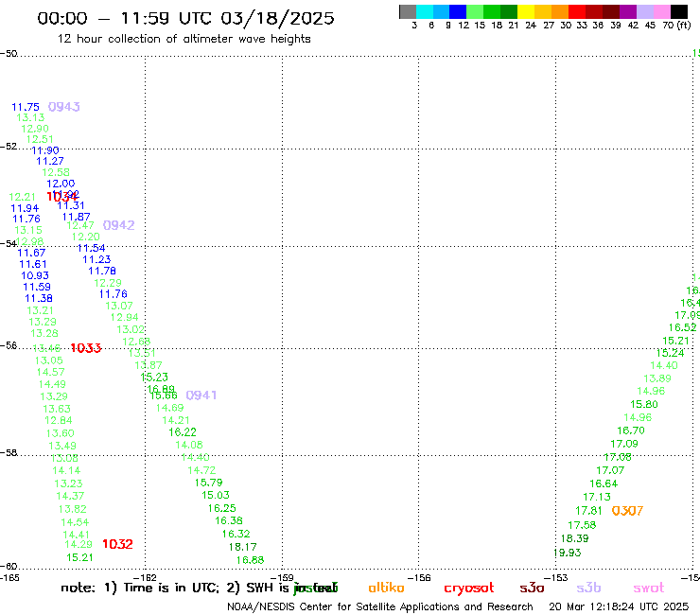Click the wave height value 14.14
This screenshot has width=700, height=615.
click(66, 470)
